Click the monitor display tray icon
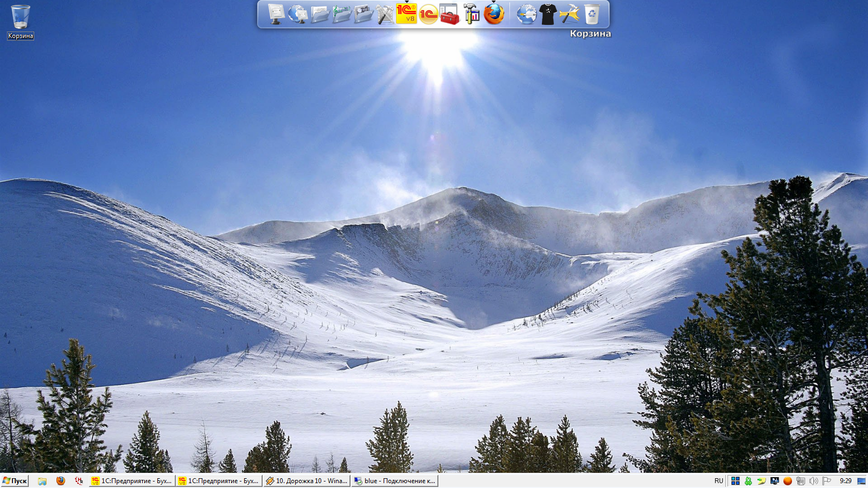Viewport: 868px width, 488px height. tap(775, 481)
